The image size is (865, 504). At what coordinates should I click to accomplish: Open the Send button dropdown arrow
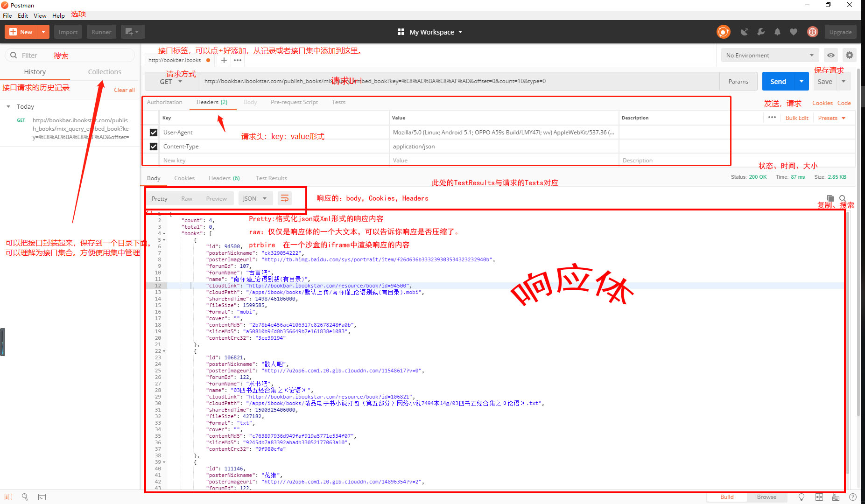pyautogui.click(x=802, y=81)
